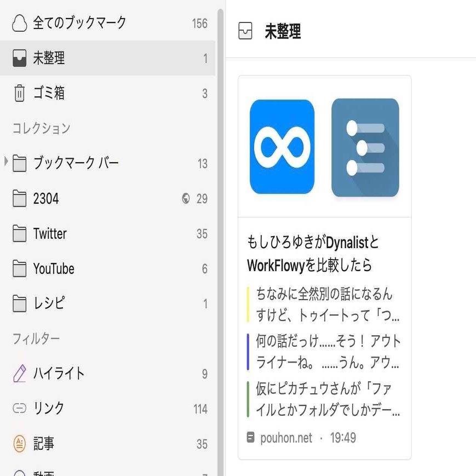This screenshot has height=476, width=476.
Task: Click the count 114 next to リンク
Action: [200, 409]
